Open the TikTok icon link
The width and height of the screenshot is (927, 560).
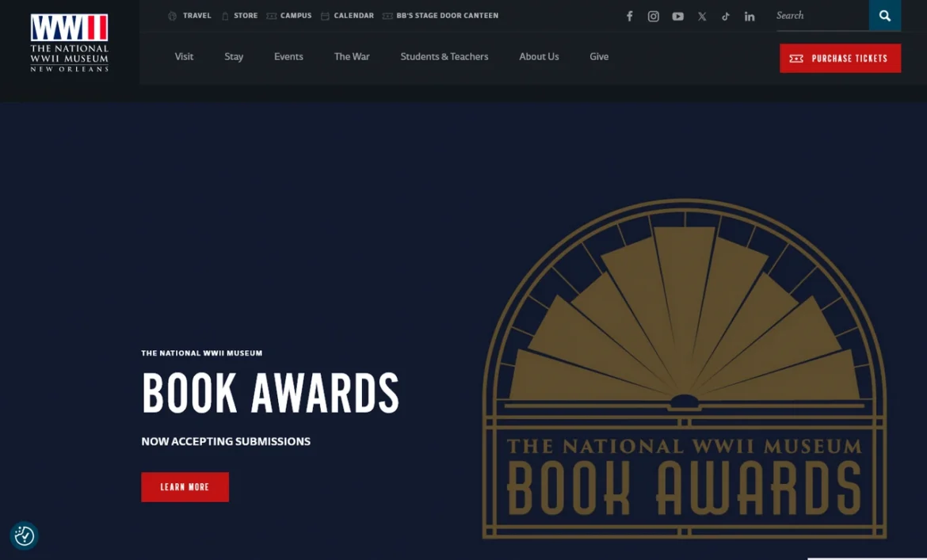point(726,17)
